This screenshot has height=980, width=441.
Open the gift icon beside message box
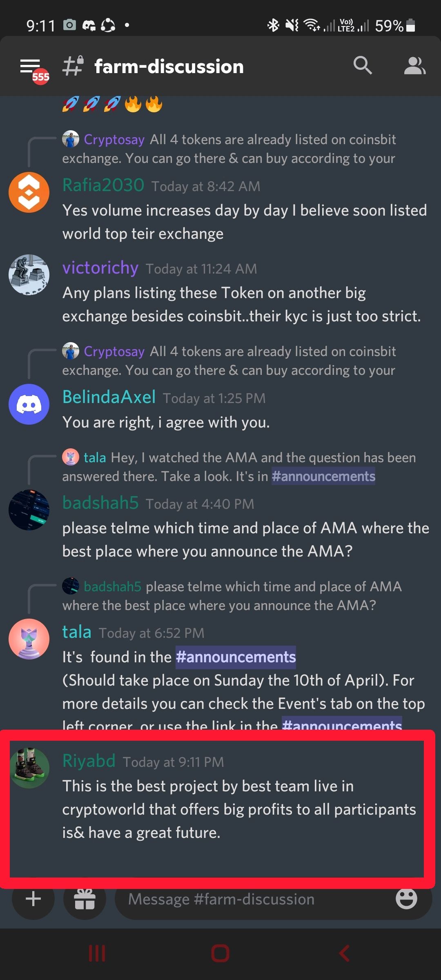pyautogui.click(x=85, y=899)
